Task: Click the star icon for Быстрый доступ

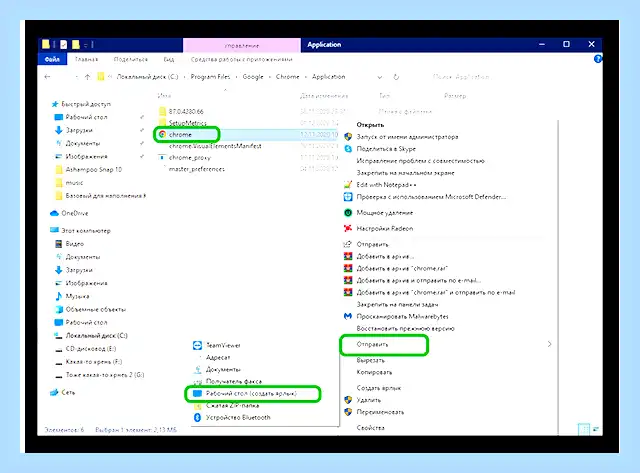Action: pyautogui.click(x=55, y=104)
